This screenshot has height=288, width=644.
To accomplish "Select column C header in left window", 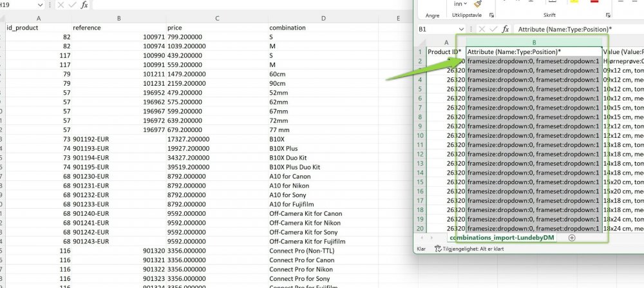I will pyautogui.click(x=217, y=18).
